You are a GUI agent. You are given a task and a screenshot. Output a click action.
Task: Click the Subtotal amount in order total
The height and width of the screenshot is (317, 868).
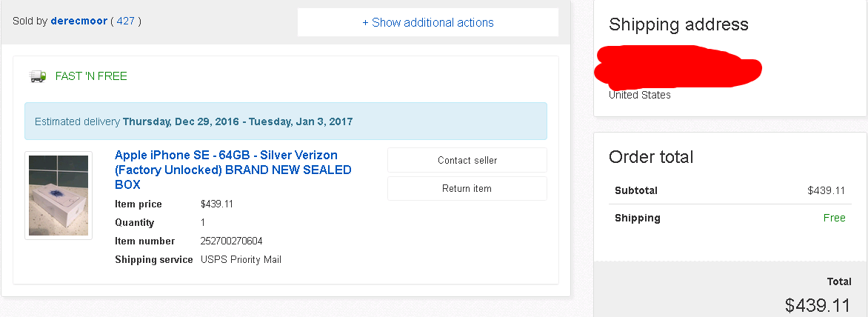(x=827, y=191)
